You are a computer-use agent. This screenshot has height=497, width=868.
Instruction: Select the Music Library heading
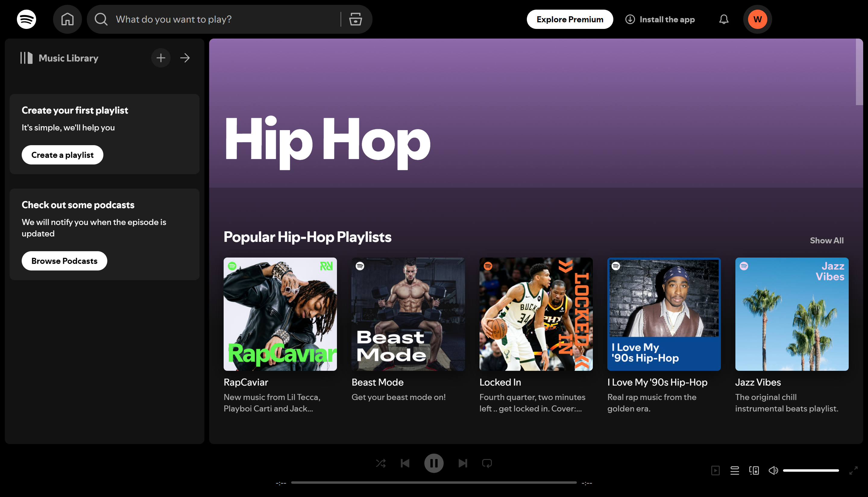point(69,58)
